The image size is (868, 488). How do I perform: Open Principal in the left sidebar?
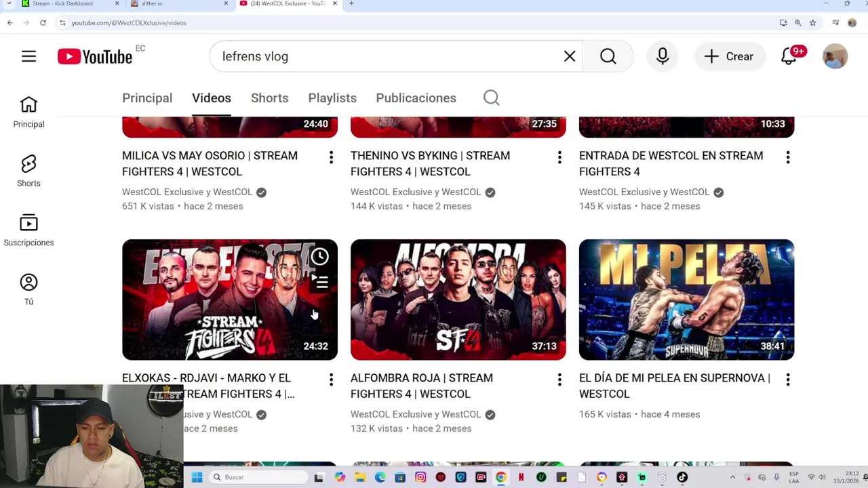tap(28, 112)
